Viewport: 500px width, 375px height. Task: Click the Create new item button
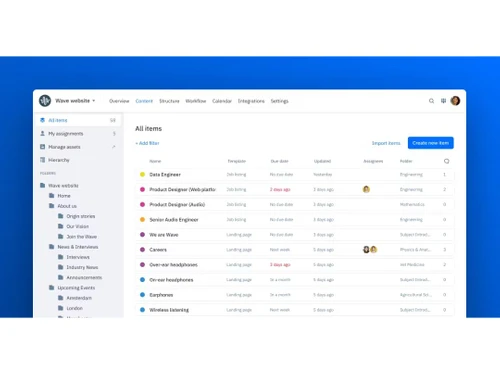point(431,143)
